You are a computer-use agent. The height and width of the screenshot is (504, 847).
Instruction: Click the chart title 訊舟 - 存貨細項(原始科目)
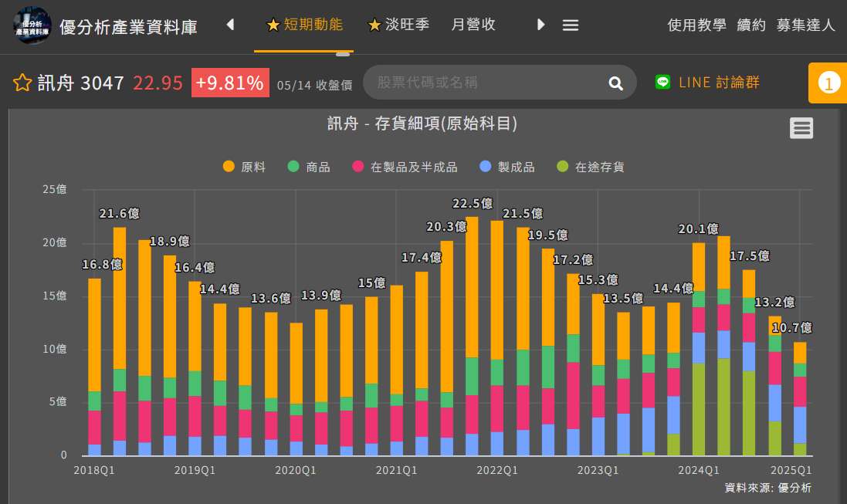(x=422, y=123)
